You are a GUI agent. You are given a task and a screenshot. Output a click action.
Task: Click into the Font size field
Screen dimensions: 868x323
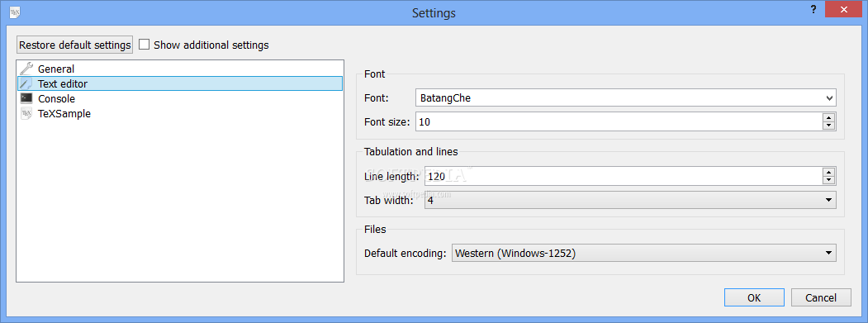click(x=619, y=121)
